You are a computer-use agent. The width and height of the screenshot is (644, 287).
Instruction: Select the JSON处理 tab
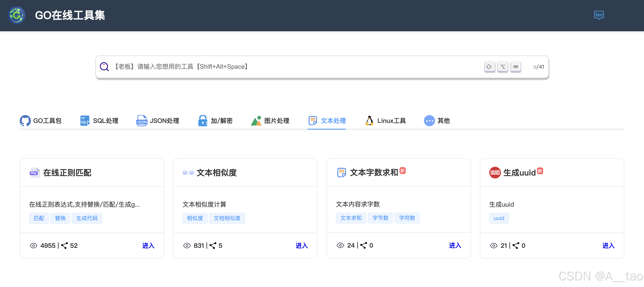click(x=158, y=121)
